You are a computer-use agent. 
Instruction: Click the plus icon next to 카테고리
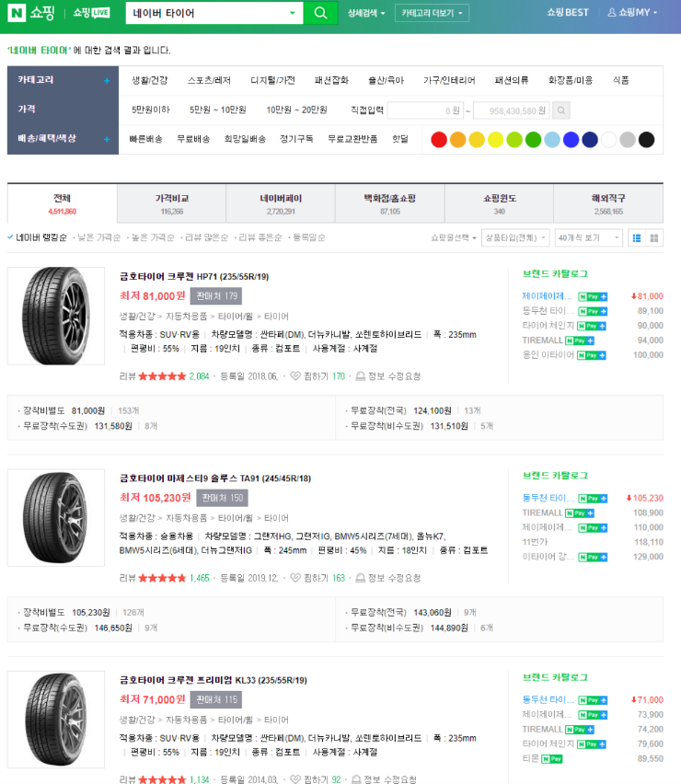(107, 80)
